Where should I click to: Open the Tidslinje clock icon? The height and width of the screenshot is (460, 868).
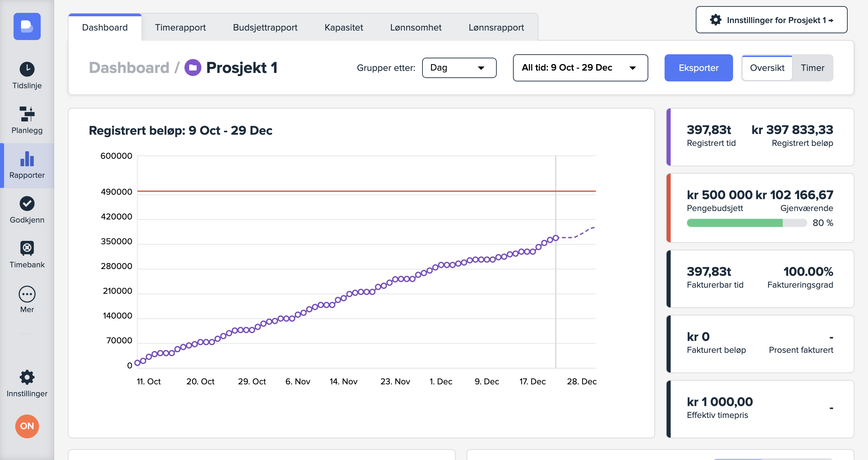coord(27,69)
